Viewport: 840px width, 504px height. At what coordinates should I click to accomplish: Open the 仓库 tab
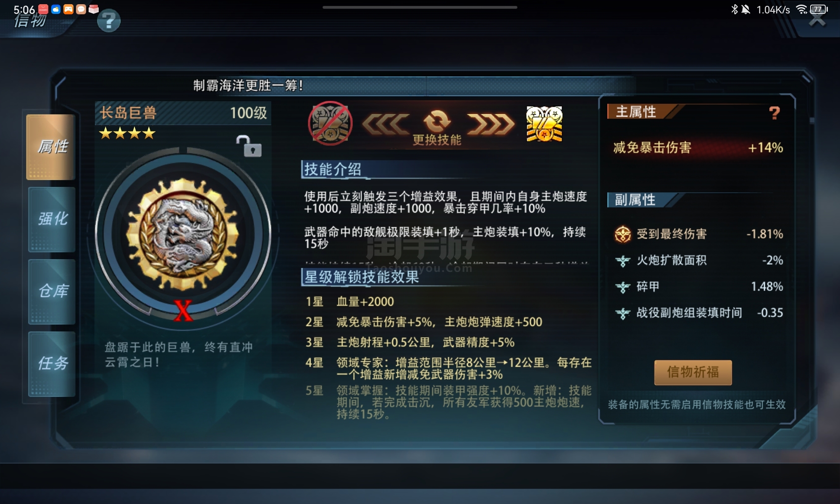(52, 291)
